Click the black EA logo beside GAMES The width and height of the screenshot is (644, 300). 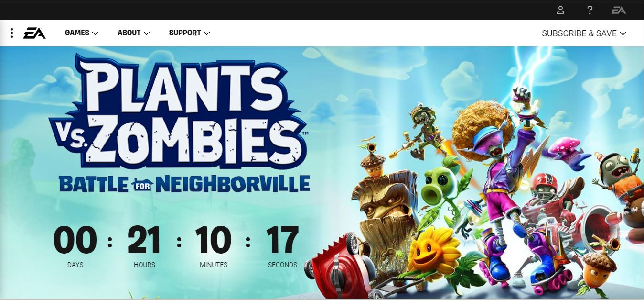pyautogui.click(x=34, y=33)
